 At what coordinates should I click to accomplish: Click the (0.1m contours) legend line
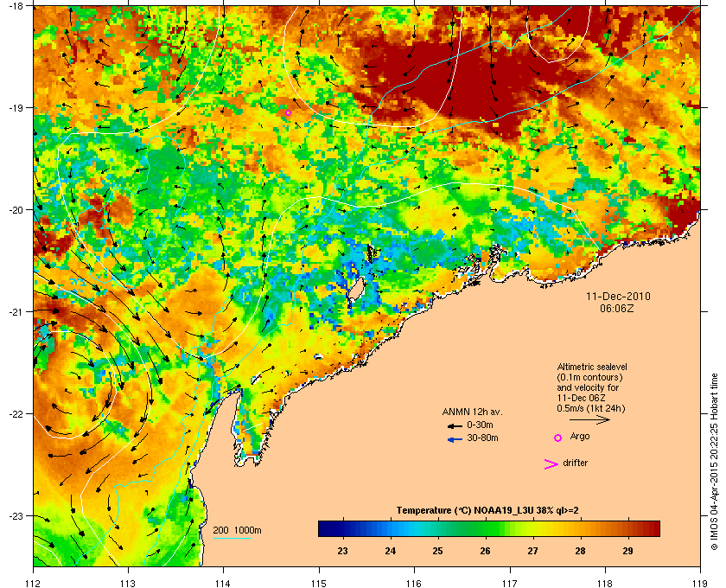589,377
